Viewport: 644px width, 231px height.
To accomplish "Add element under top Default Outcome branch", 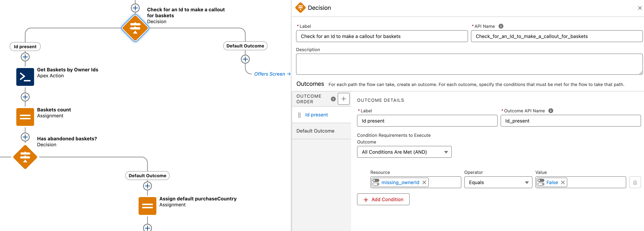I will [x=245, y=59].
